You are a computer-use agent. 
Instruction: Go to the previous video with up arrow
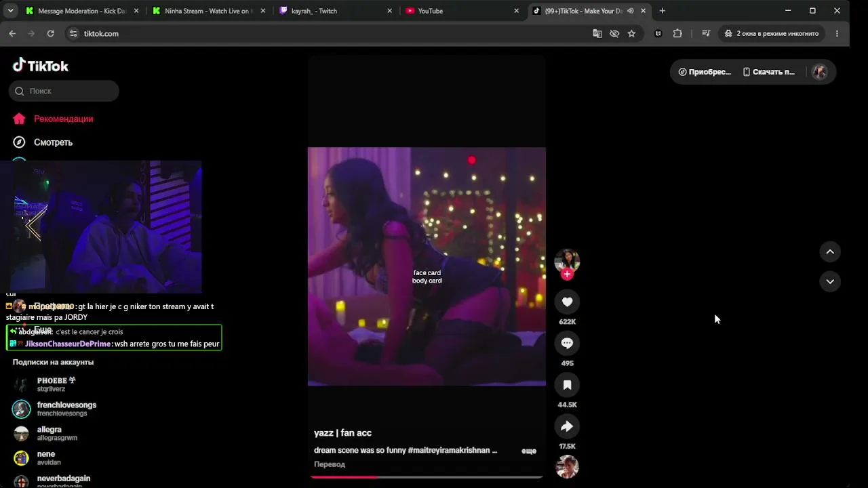(830, 252)
